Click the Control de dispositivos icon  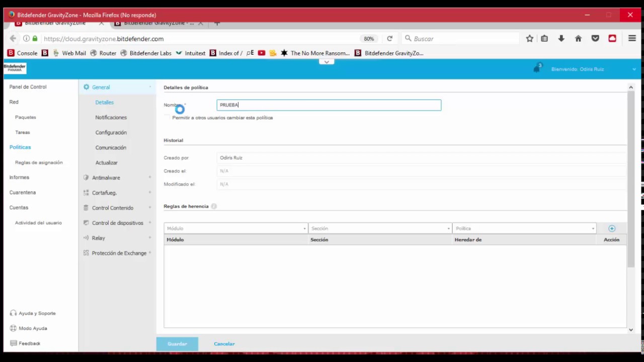86,223
